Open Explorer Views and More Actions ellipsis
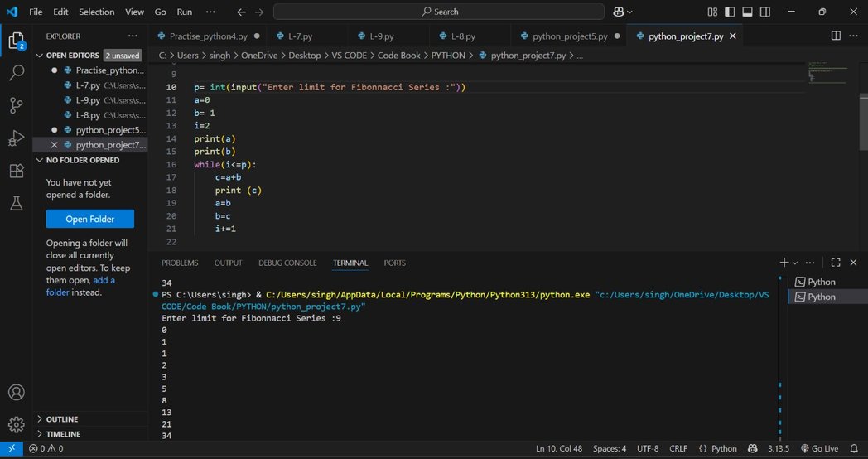 click(133, 36)
